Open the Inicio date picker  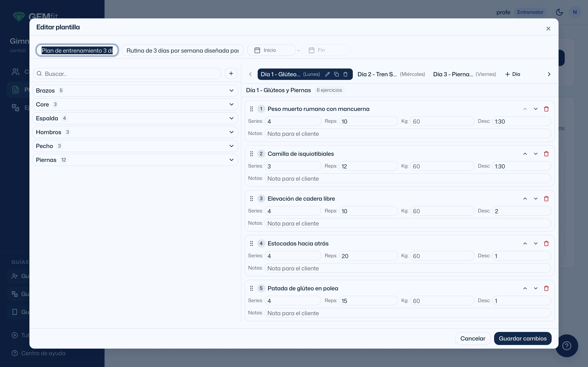point(271,50)
